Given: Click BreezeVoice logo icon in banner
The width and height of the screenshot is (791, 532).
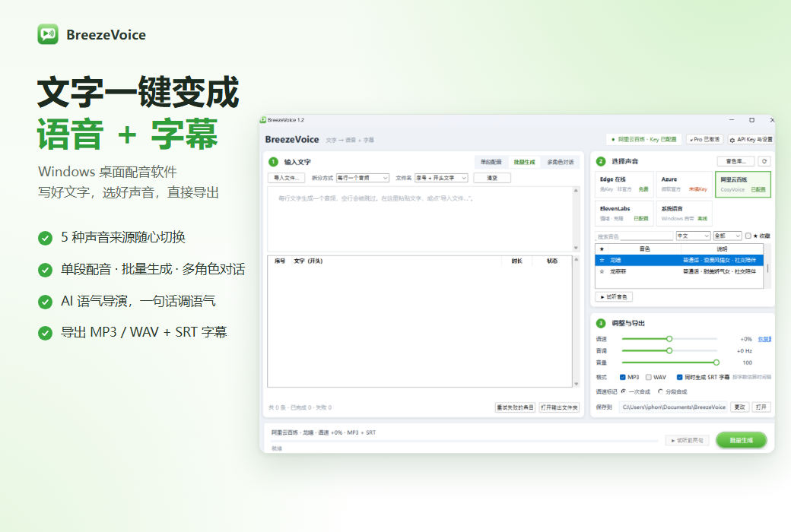Looking at the screenshot, I should tap(48, 34).
